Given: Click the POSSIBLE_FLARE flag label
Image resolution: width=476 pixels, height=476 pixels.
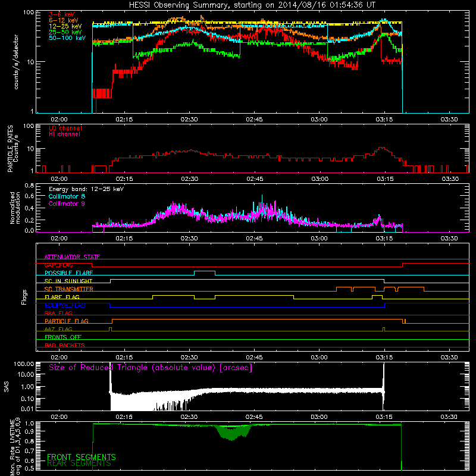Looking at the screenshot, I should [x=68, y=273].
